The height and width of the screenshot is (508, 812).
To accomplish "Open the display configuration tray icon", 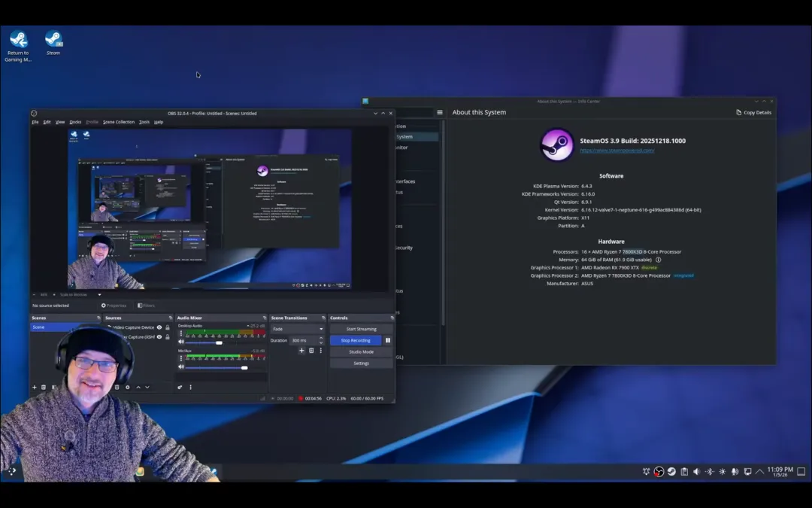I will pos(747,471).
